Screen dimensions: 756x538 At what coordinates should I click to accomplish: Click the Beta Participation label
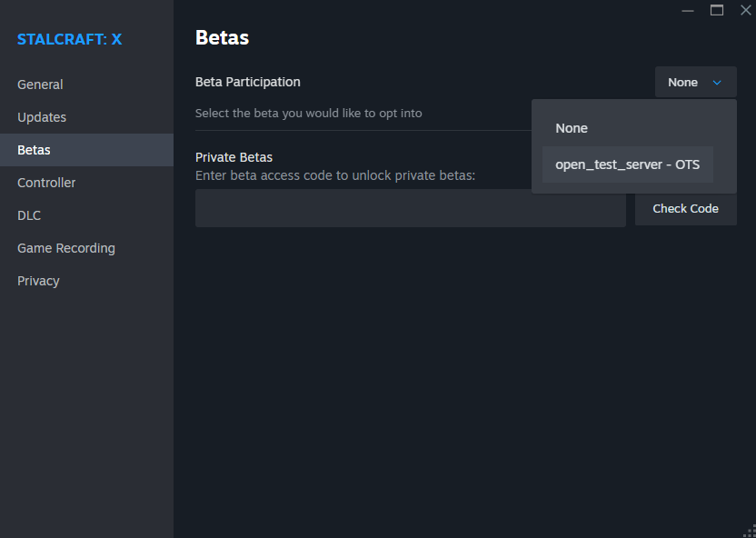[248, 83]
